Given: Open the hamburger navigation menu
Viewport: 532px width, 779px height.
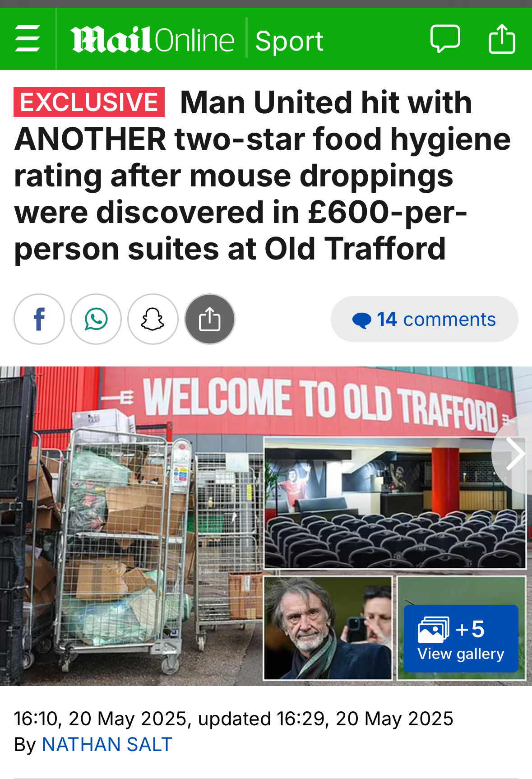Looking at the screenshot, I should click(x=28, y=39).
